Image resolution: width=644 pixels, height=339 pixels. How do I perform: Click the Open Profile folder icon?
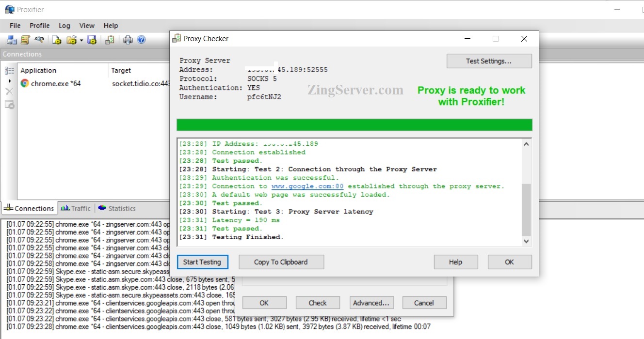pyautogui.click(x=71, y=40)
